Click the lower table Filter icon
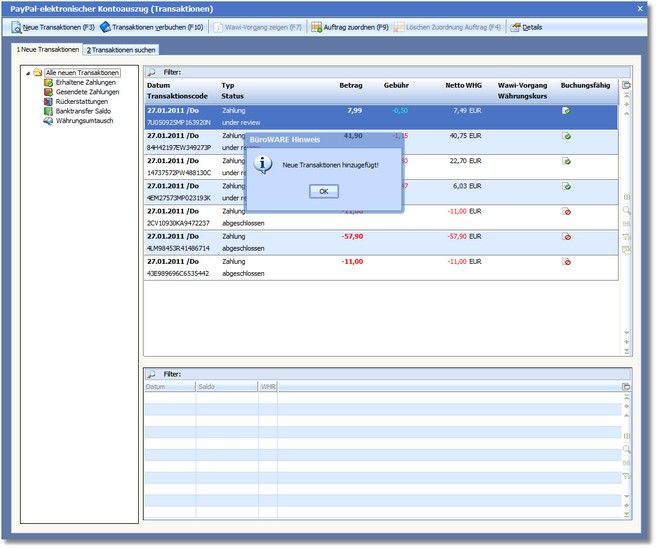Screen dimensions: 656x548 (152, 374)
